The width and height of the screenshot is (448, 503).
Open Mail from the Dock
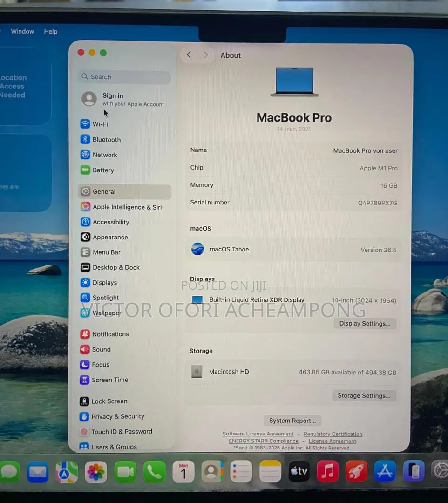pos(38,472)
